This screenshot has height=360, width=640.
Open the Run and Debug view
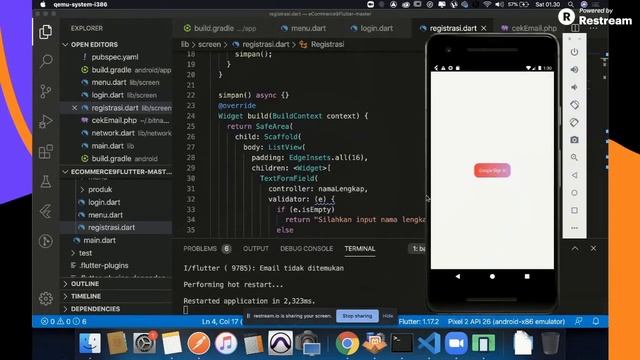click(46, 121)
